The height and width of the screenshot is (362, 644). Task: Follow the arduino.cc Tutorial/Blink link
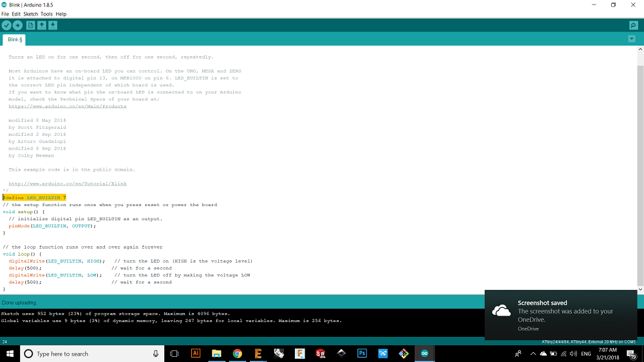pos(68,184)
